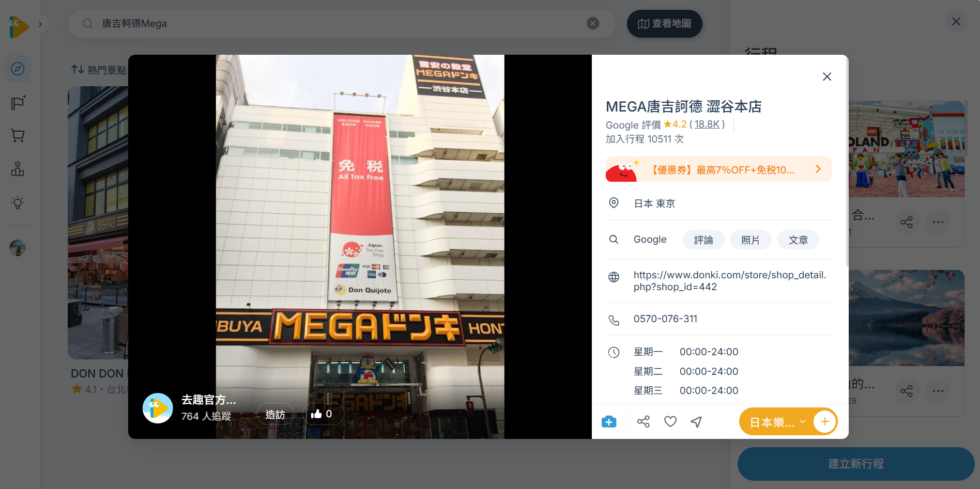Click the LEGOLAND thumbnail on the right

(x=907, y=149)
